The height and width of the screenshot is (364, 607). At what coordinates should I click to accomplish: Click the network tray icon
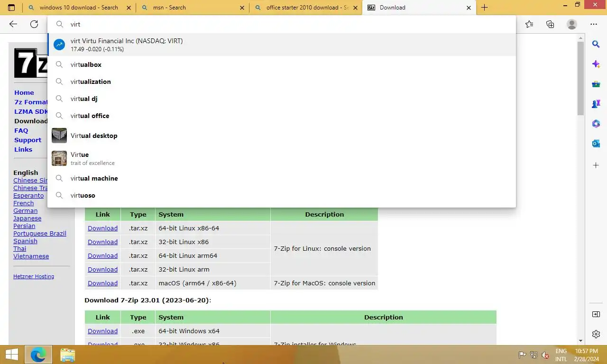click(533, 355)
